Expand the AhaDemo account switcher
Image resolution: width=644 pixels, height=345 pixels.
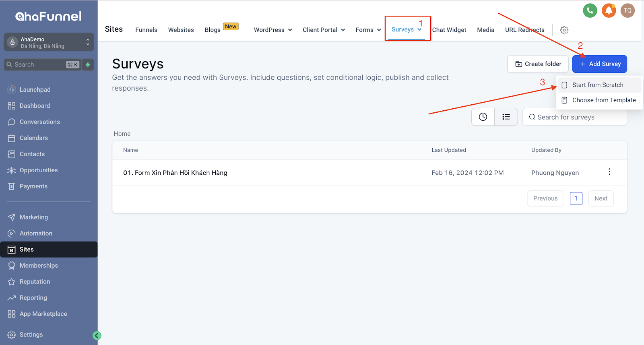click(49, 42)
